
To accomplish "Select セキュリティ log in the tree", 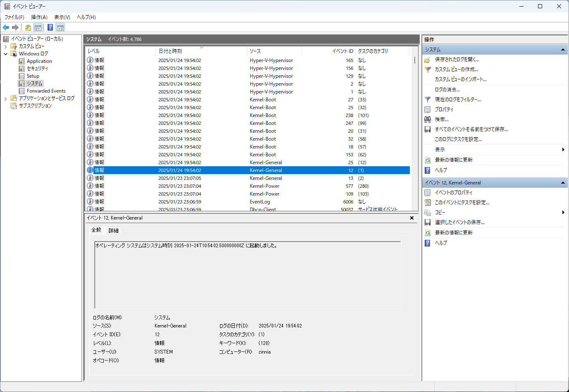I will coord(37,69).
